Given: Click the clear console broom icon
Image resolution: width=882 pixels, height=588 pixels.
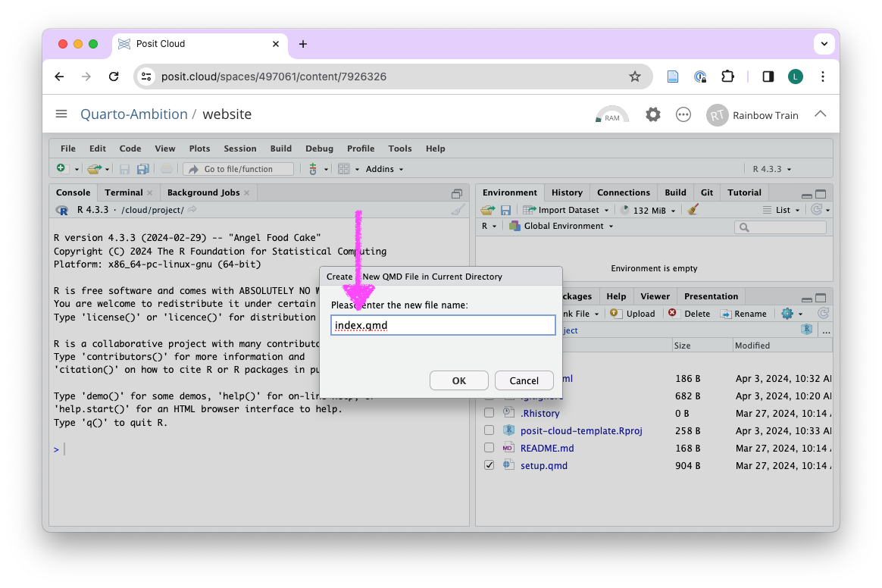Looking at the screenshot, I should tap(458, 210).
